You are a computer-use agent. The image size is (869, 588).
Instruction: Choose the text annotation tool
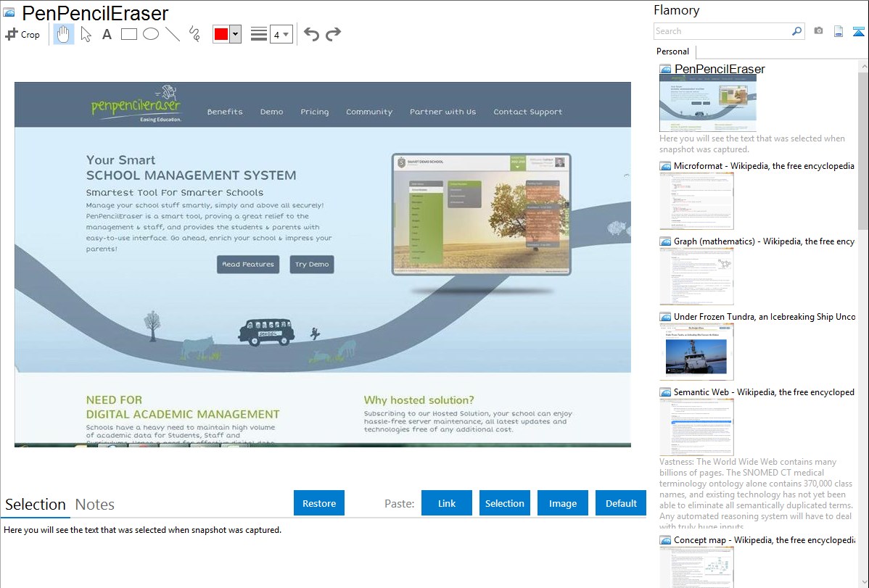click(x=107, y=34)
